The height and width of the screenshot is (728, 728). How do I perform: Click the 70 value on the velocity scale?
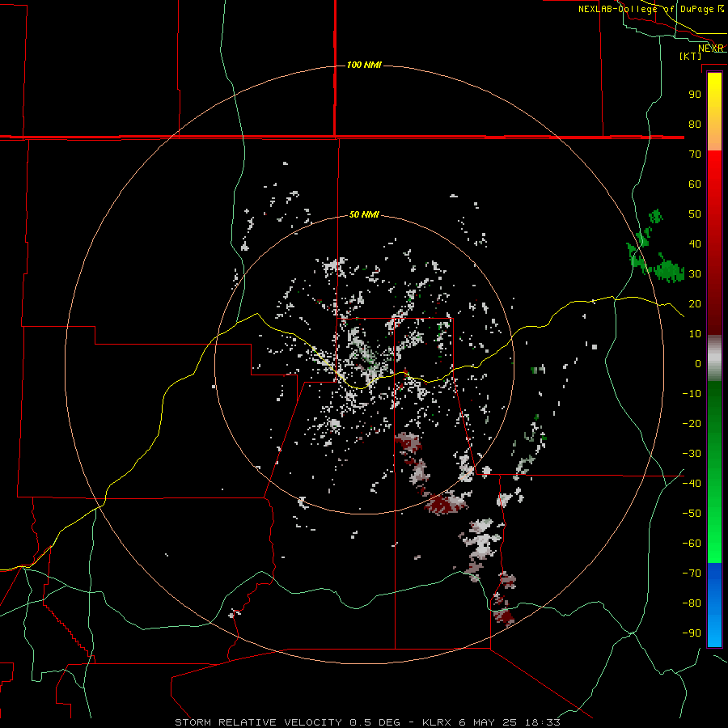695,154
